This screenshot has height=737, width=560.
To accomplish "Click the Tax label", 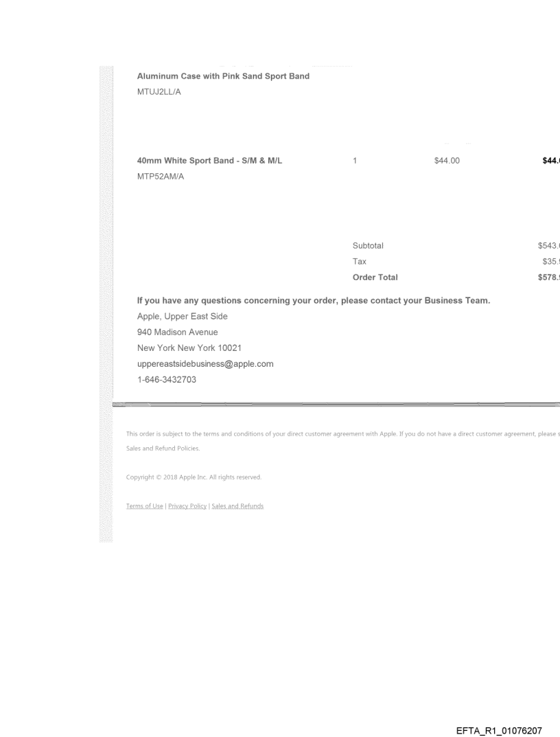I will click(x=359, y=262).
